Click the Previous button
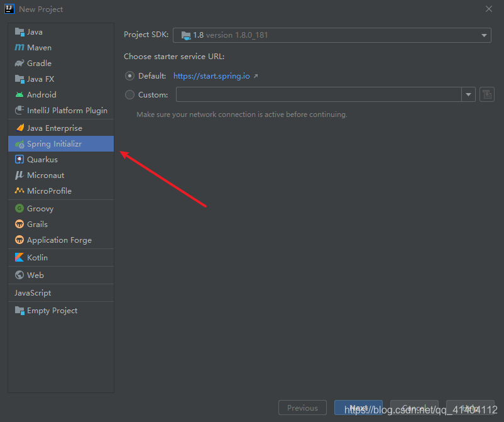Viewport: 504px width, 422px height. point(302,408)
